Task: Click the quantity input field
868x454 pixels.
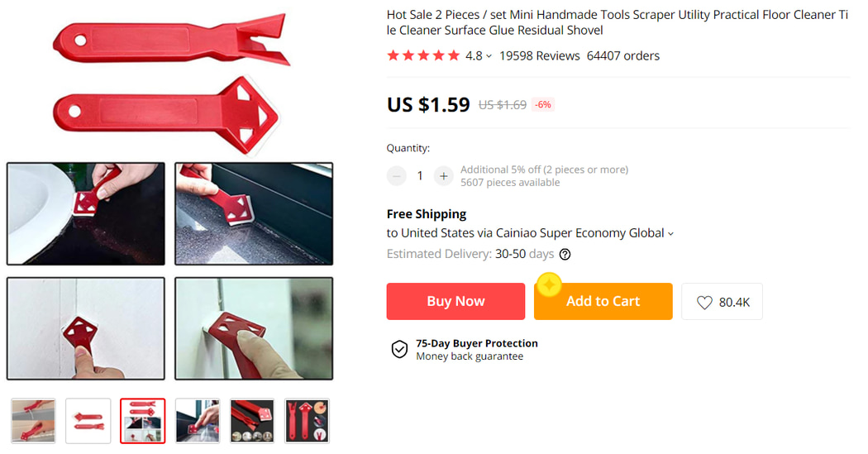Action: [x=420, y=175]
